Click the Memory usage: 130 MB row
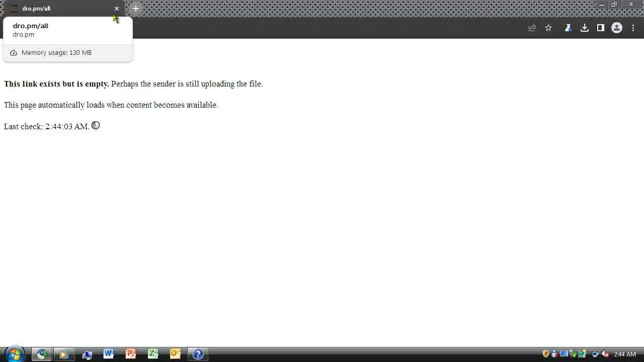644x362 pixels. coord(67,53)
